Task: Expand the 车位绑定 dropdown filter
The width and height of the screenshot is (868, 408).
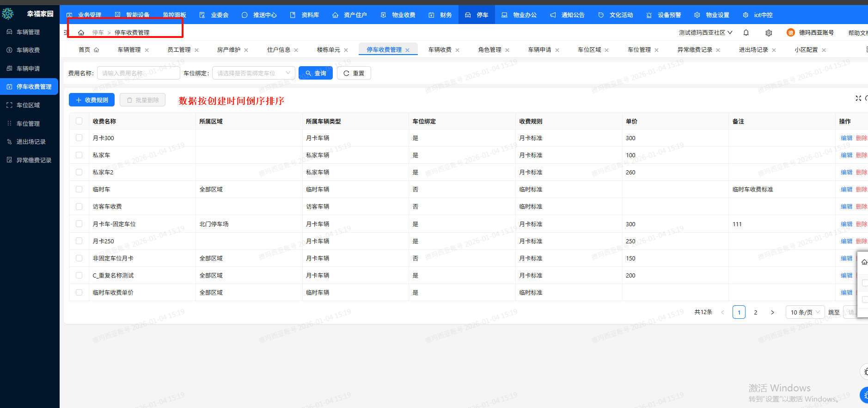Action: 254,73
